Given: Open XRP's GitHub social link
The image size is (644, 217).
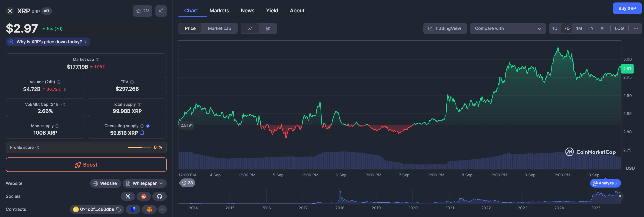Looking at the screenshot, I should tap(160, 196).
